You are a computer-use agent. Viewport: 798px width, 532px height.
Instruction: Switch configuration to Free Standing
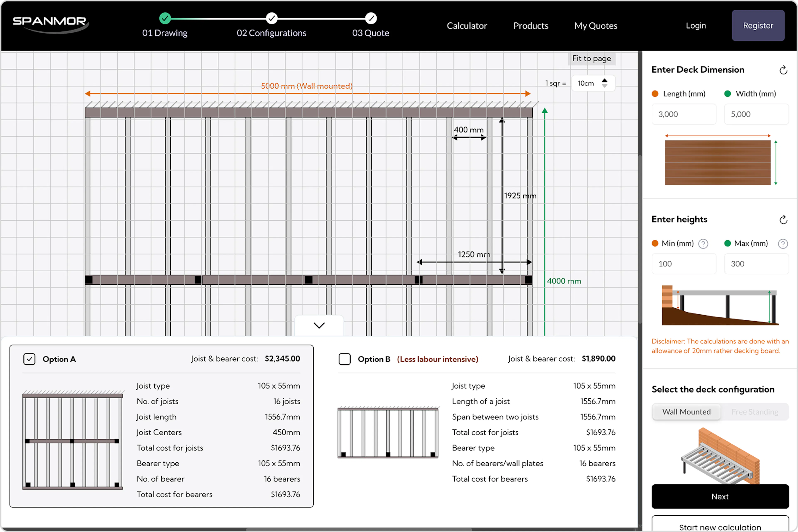755,412
